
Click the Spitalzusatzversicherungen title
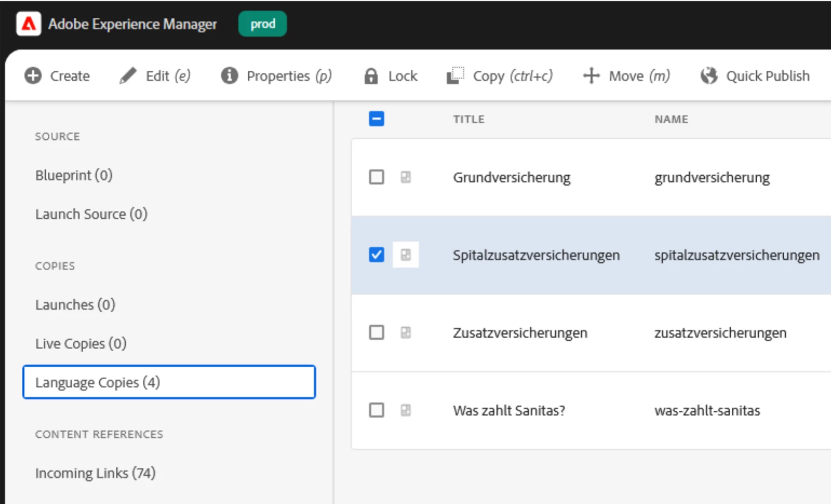(537, 256)
